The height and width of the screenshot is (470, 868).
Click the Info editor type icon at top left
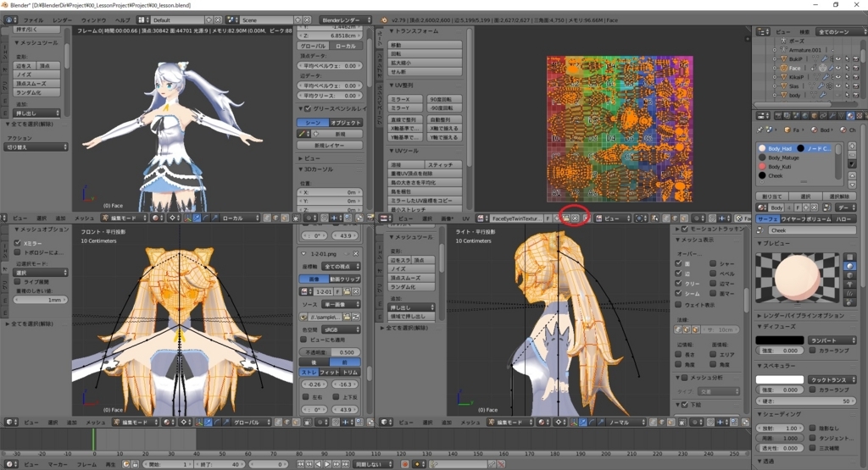click(10, 20)
